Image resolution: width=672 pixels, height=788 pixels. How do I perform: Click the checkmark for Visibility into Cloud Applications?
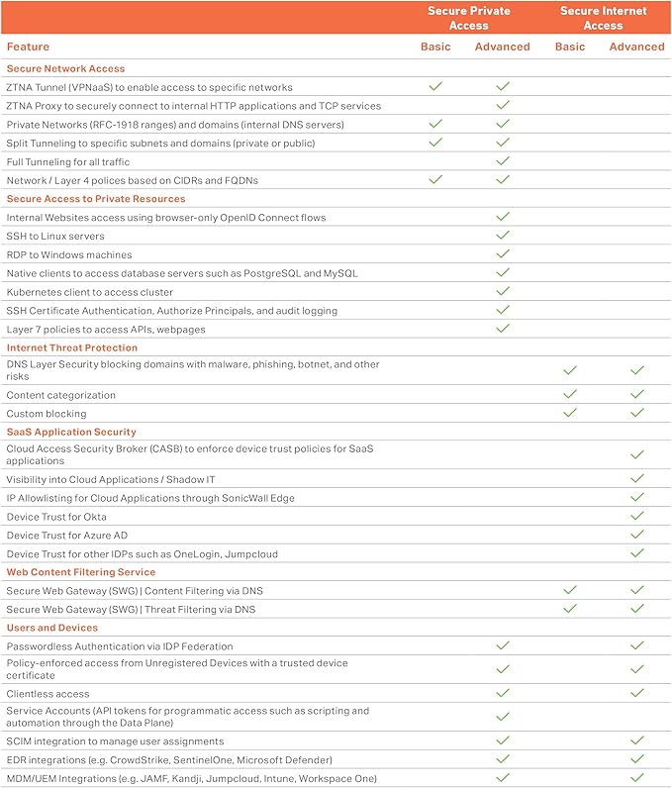tap(636, 479)
